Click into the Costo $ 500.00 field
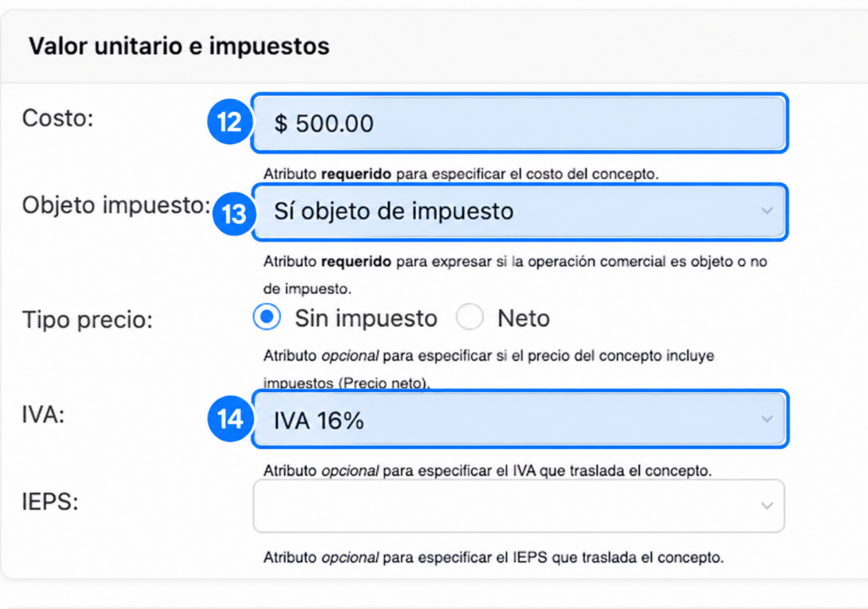868x609 pixels. (520, 123)
